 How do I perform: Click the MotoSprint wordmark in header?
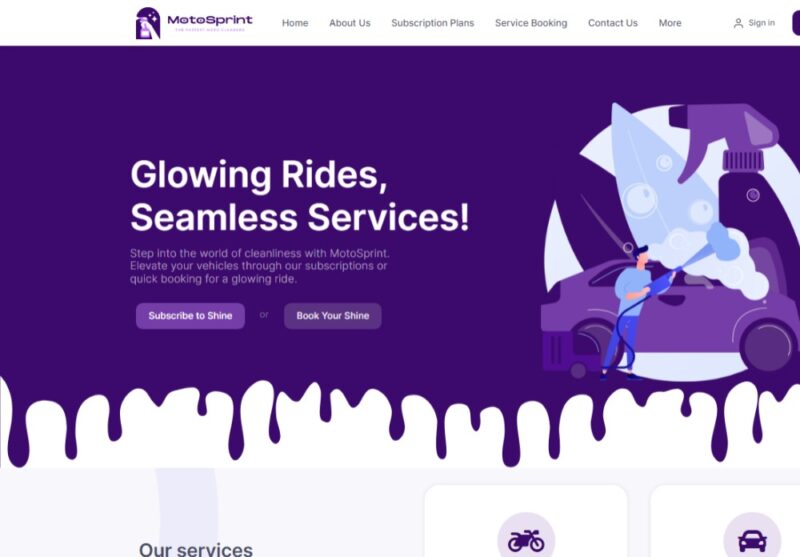coord(210,20)
